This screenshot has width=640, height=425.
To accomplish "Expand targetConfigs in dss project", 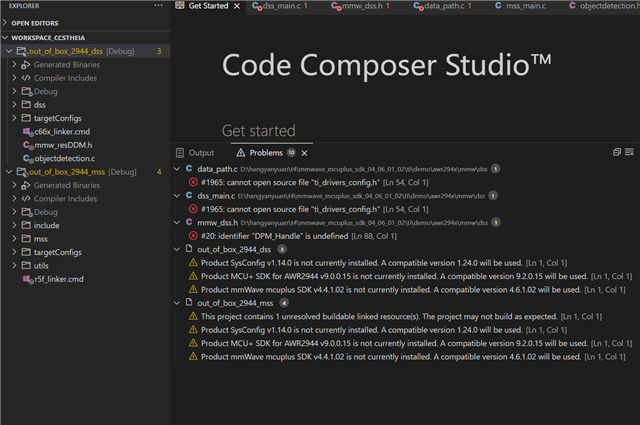I will [x=14, y=118].
